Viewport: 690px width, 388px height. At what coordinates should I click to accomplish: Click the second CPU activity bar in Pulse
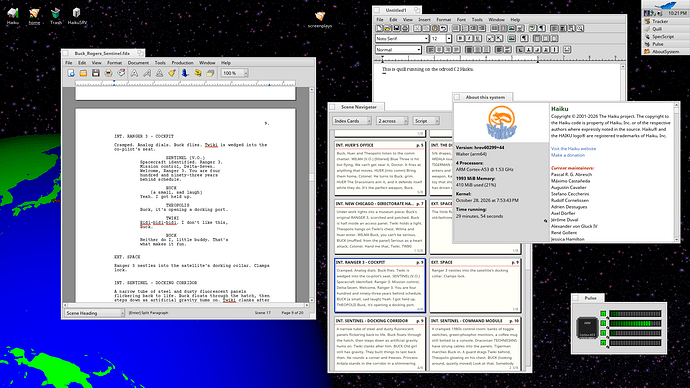[x=635, y=323]
